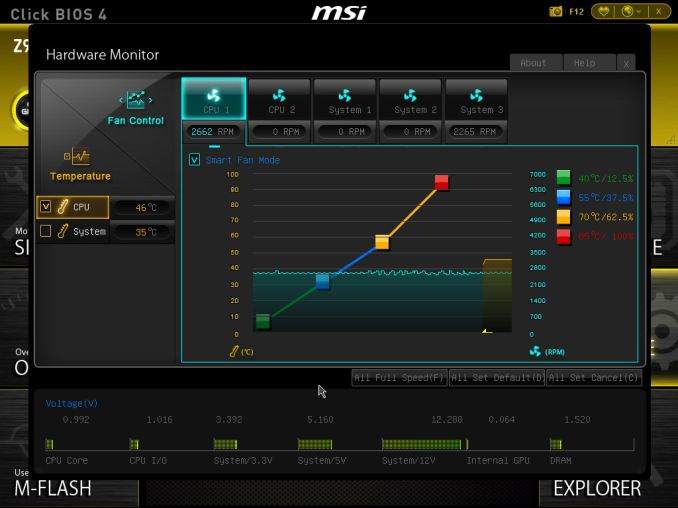Click the left arrow beside Fan Control
The image size is (678, 508).
[x=121, y=100]
